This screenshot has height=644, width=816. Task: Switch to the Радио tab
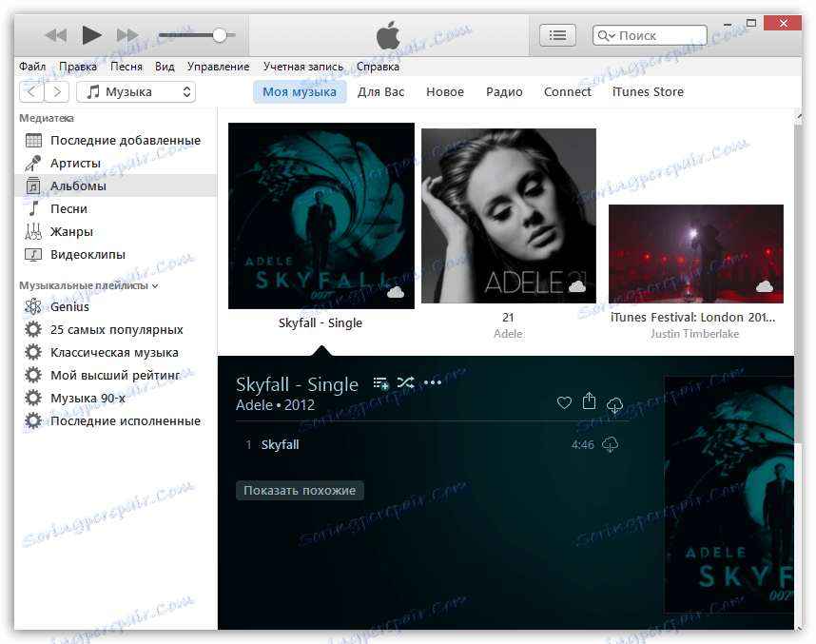pyautogui.click(x=504, y=92)
